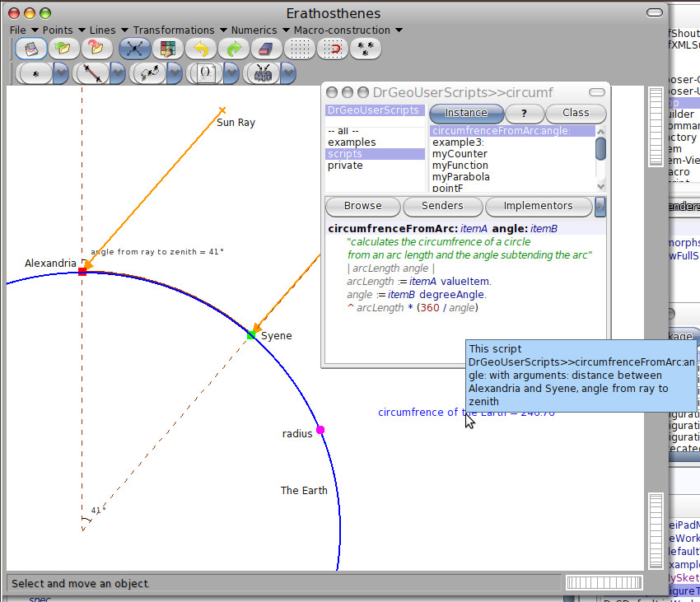
Task: Click the undo arrow in toolbar
Action: (200, 49)
